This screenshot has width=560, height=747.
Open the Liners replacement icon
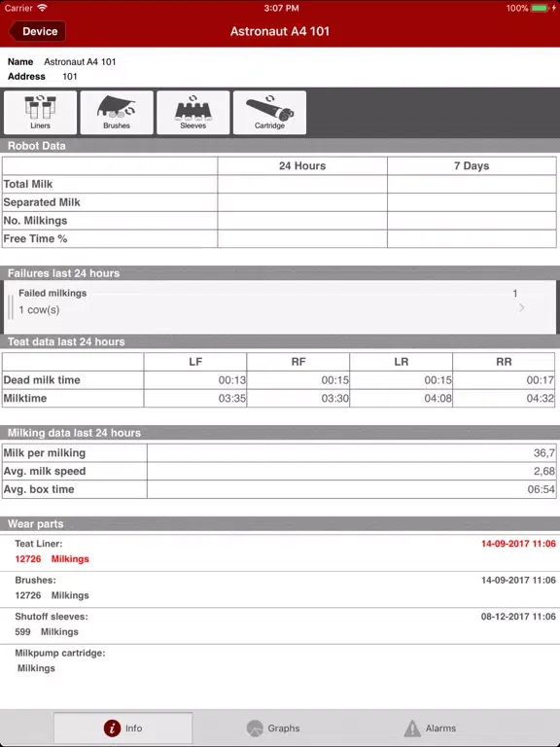pos(40,113)
